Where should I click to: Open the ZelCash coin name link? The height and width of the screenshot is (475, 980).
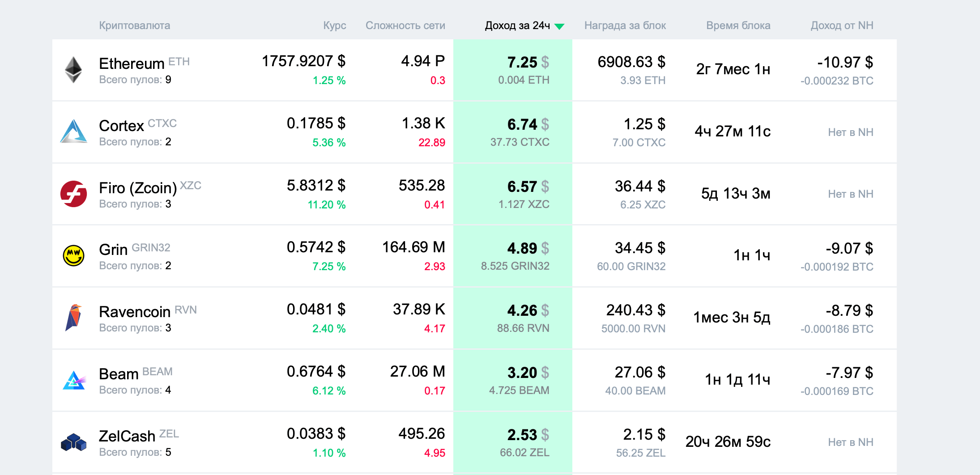tap(127, 436)
